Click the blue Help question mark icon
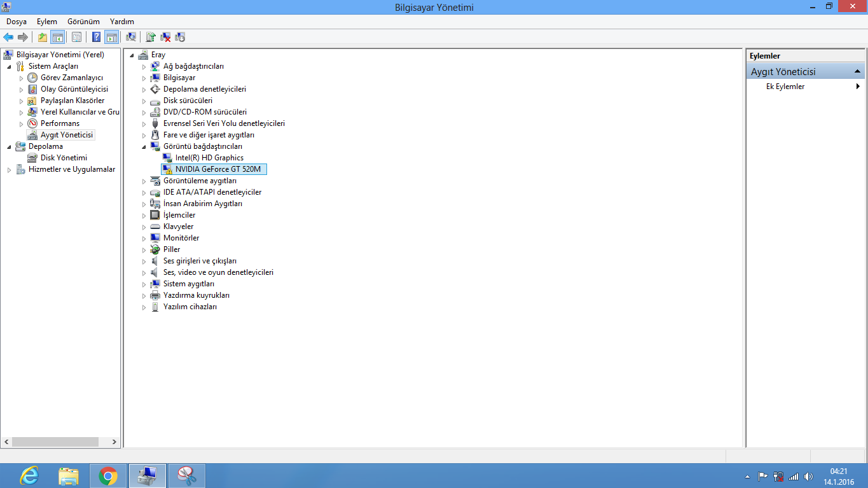Screen dimensions: 868x488 tap(97, 37)
